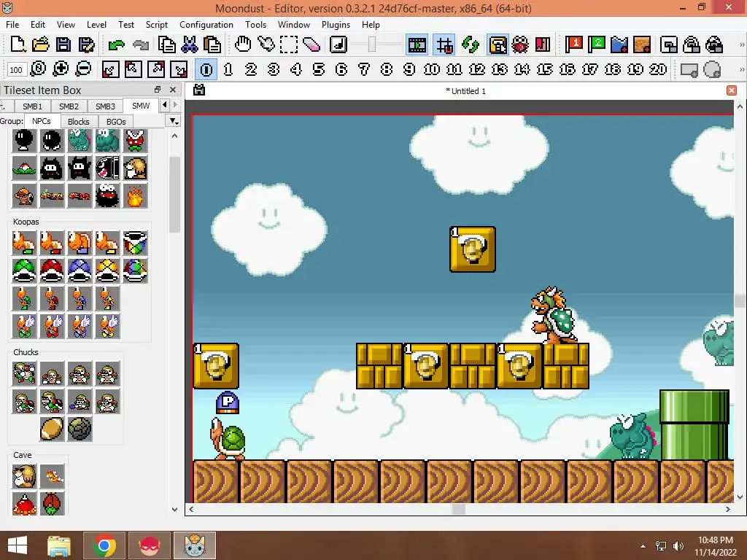Screen dimensions: 747x560
Task: Select the pink Eraser tool
Action: 311,44
